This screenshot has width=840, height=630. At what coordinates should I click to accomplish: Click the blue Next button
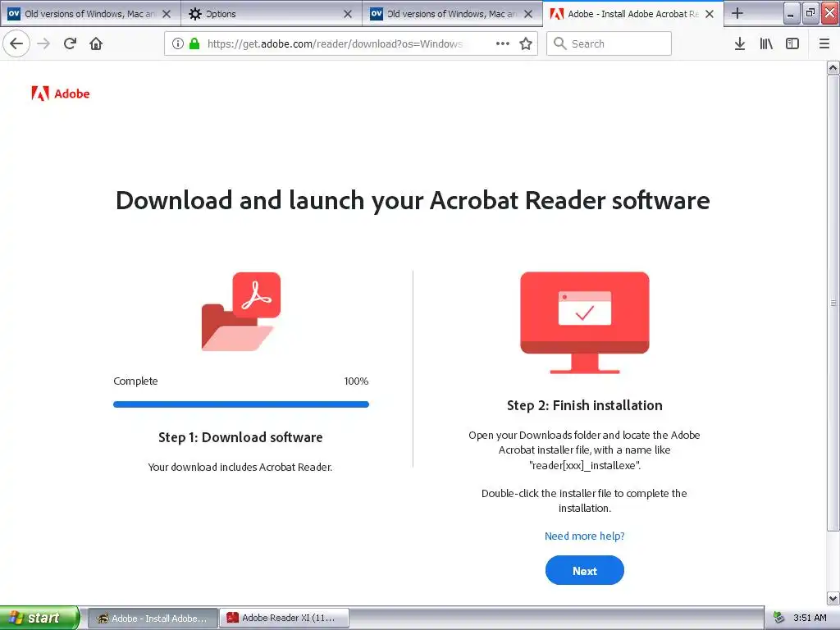(584, 571)
